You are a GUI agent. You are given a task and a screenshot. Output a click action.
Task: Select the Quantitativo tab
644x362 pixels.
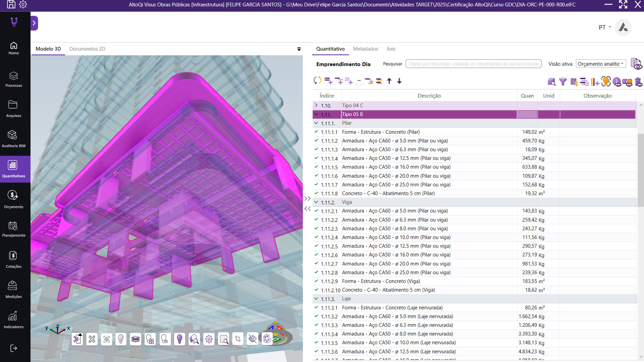point(330,49)
